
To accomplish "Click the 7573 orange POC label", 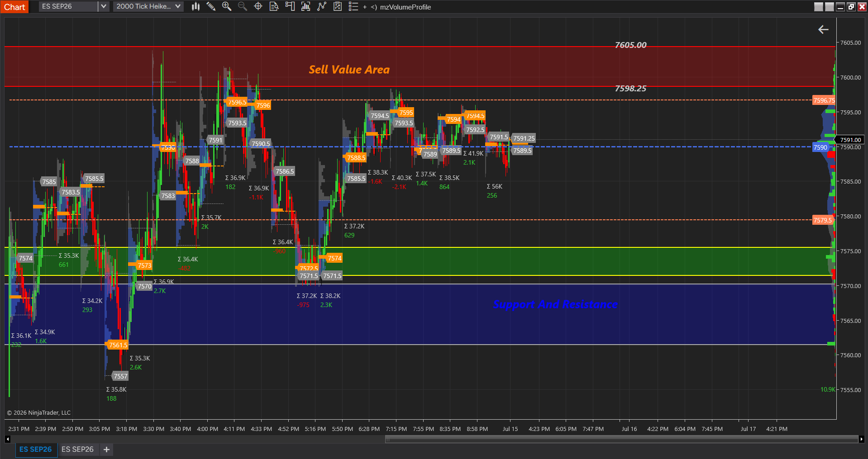I will pos(144,265).
